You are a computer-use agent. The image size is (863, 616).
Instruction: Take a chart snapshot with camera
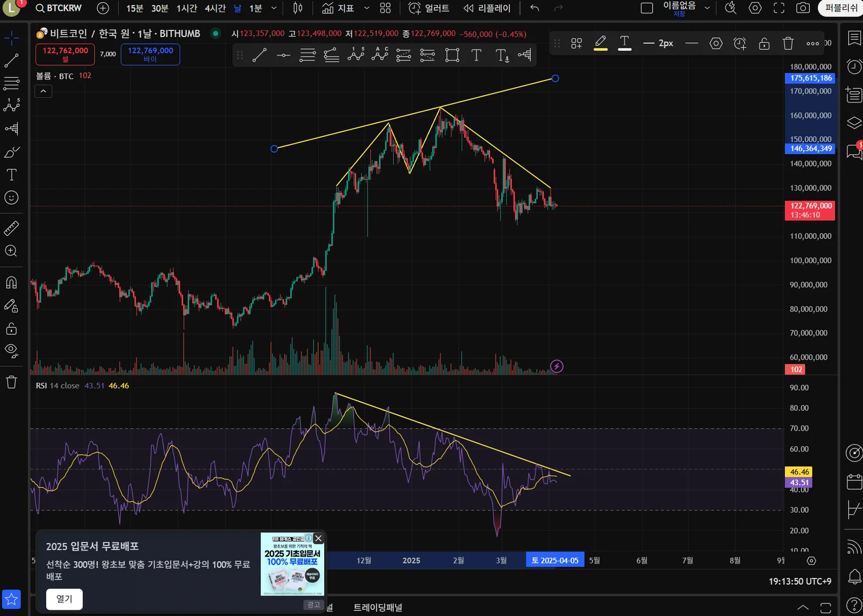pos(803,8)
